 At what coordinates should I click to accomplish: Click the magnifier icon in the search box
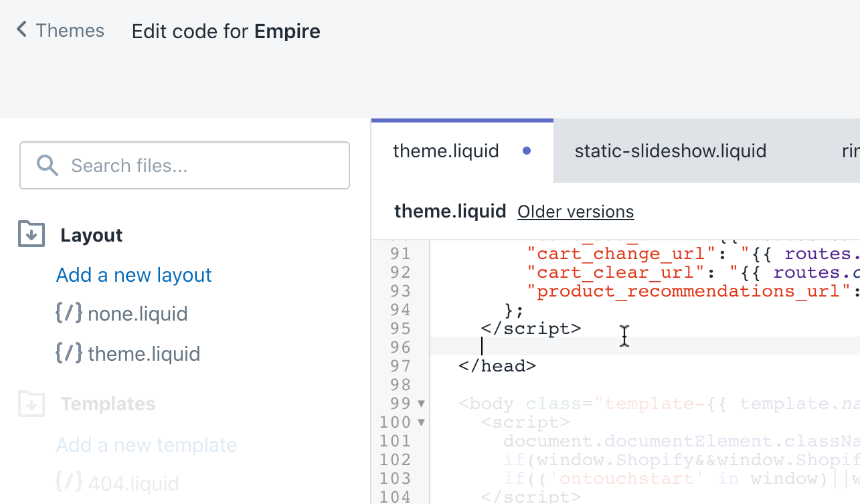(48, 165)
